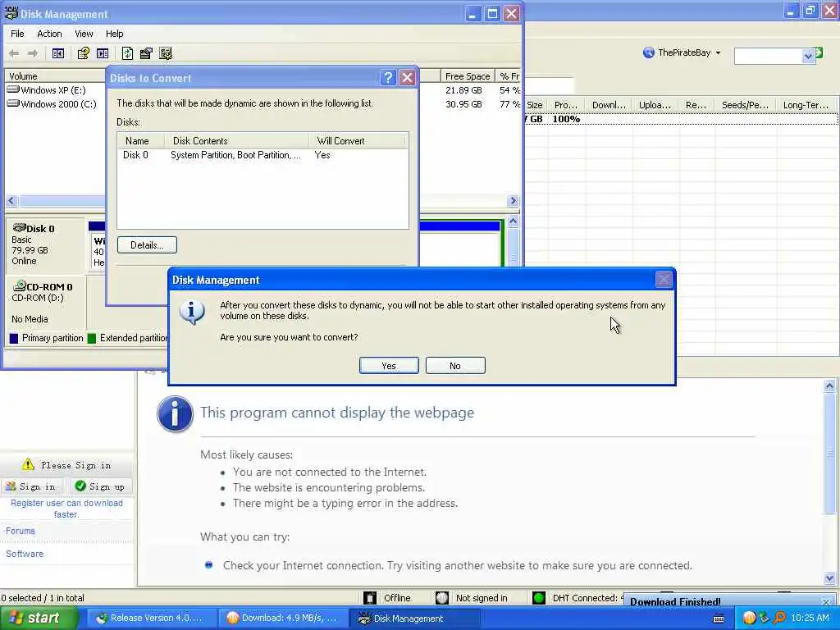The image size is (840, 630).
Task: Toggle the show/hide action pane icon
Action: pos(103,53)
